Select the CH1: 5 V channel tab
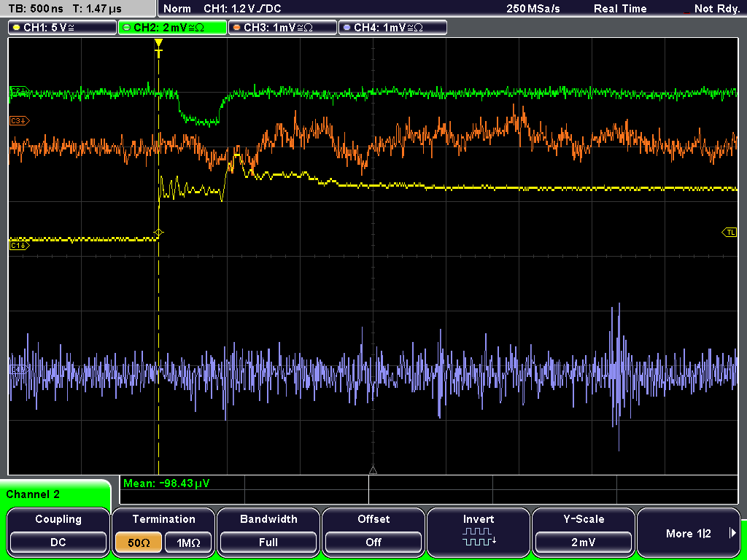The height and width of the screenshot is (560, 747). click(63, 28)
